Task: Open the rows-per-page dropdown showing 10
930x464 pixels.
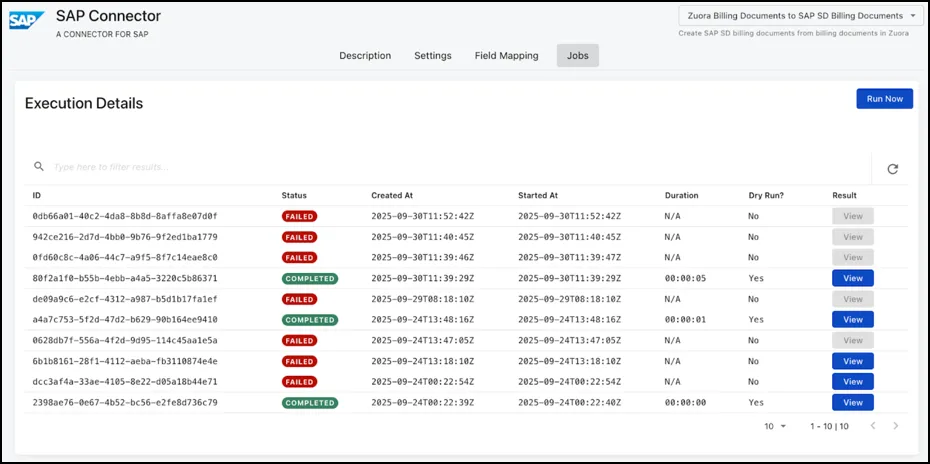Action: [x=775, y=426]
